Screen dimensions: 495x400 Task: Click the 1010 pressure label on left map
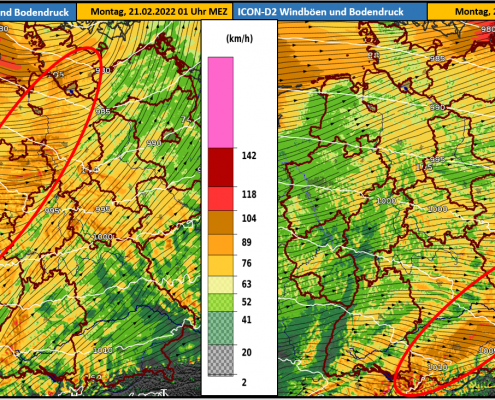pyautogui.click(x=103, y=350)
